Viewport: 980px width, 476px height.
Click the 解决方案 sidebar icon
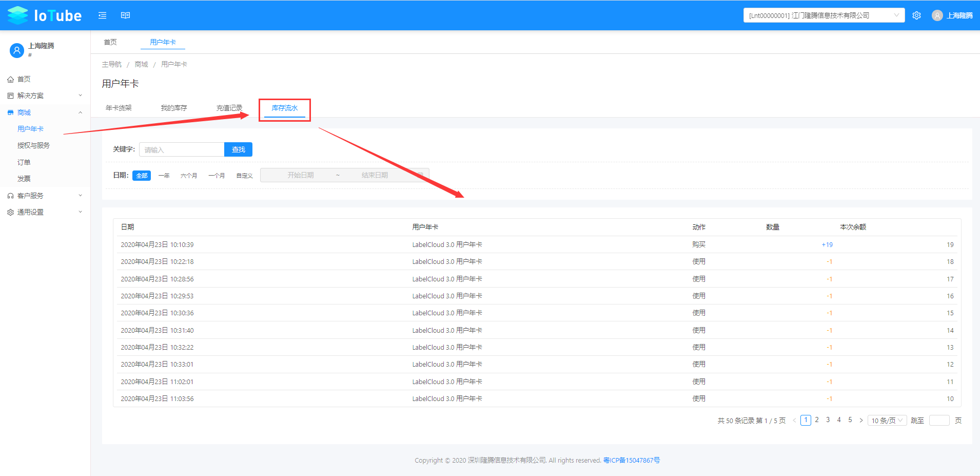pyautogui.click(x=10, y=96)
